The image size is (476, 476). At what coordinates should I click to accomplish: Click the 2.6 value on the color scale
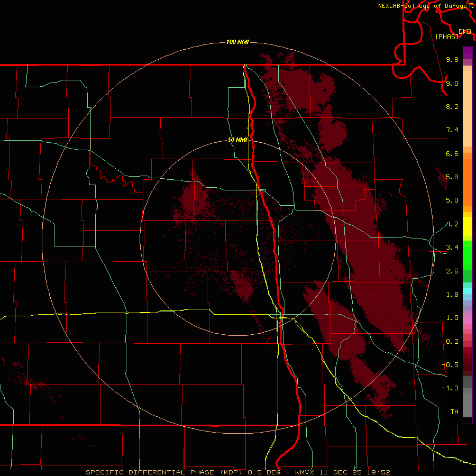pyautogui.click(x=452, y=271)
